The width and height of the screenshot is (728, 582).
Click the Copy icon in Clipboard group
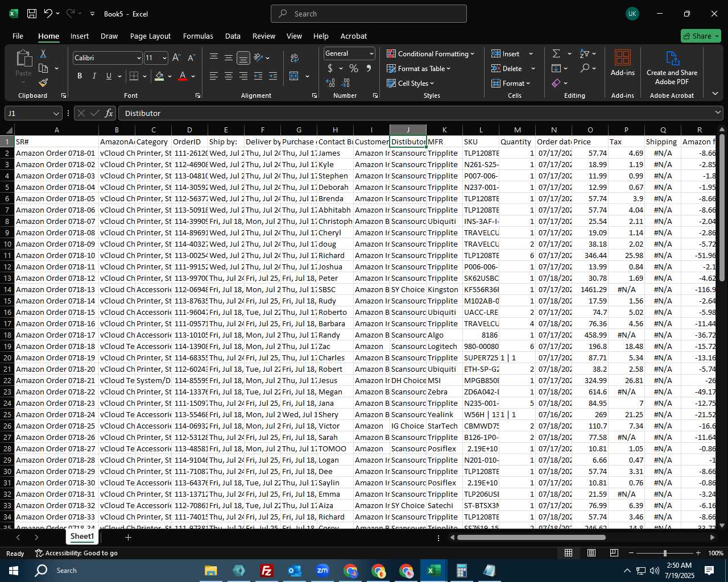43,68
